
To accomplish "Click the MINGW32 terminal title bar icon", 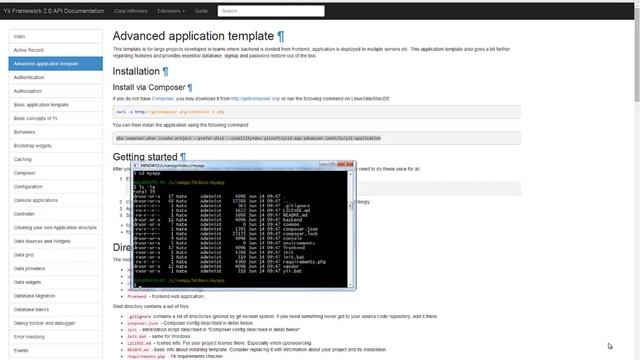I will pyautogui.click(x=136, y=165).
